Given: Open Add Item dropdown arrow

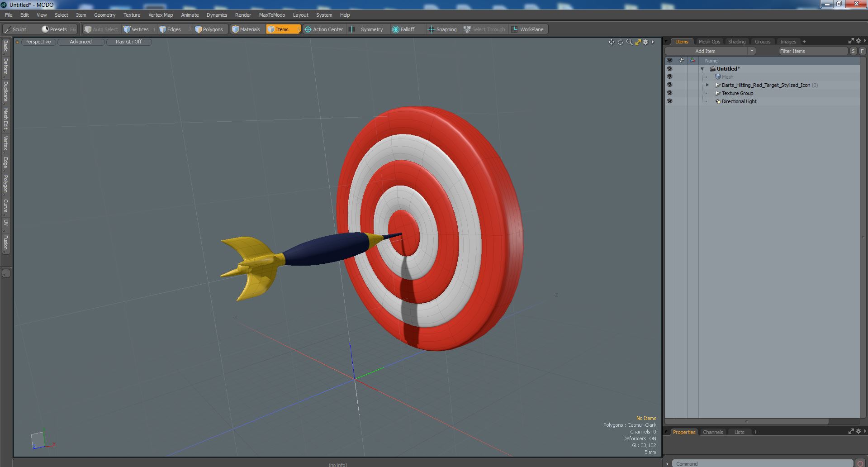Looking at the screenshot, I should [752, 51].
